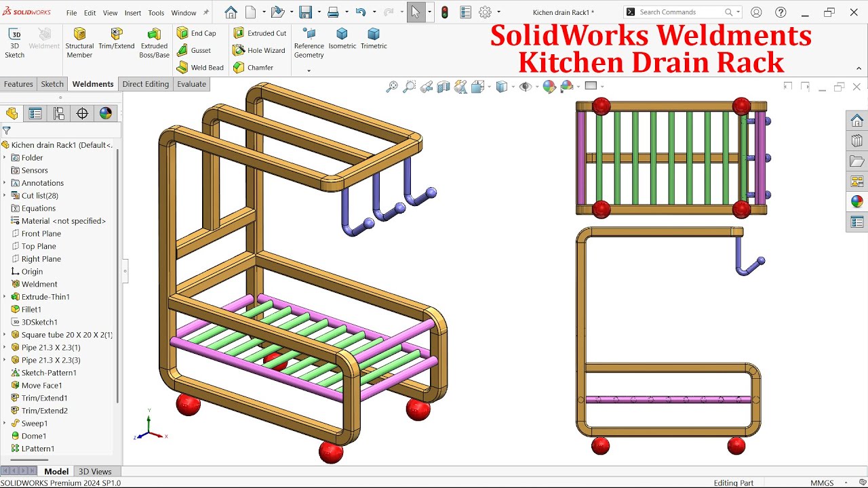This screenshot has height=488, width=868.
Task: Switch to the Direct Editing tab
Action: pos(145,84)
